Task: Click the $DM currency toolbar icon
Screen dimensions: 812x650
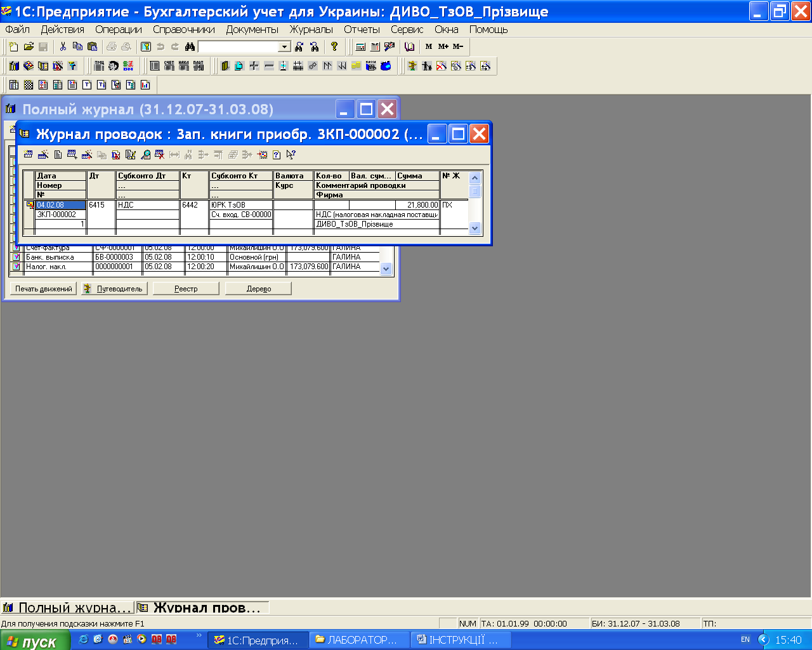Action: click(x=128, y=65)
